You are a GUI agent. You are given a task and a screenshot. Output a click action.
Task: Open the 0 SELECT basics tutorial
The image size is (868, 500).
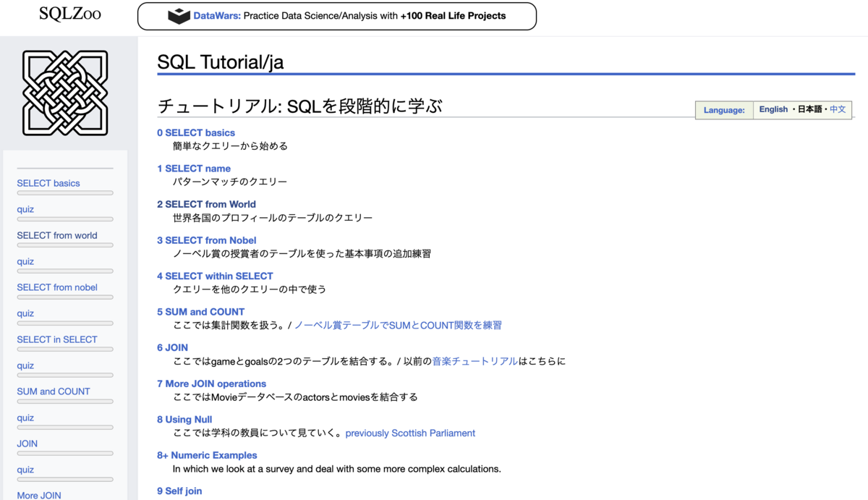(x=195, y=132)
